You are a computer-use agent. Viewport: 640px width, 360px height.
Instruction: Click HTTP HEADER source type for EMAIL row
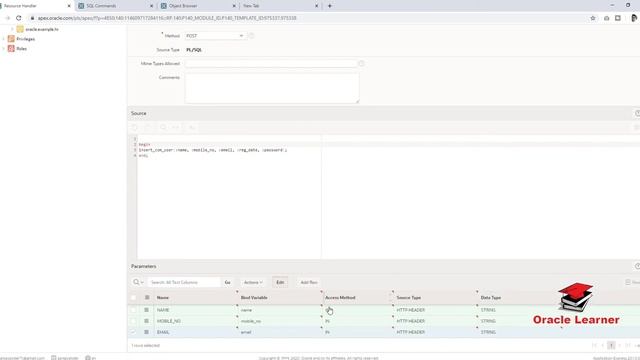[411, 332]
